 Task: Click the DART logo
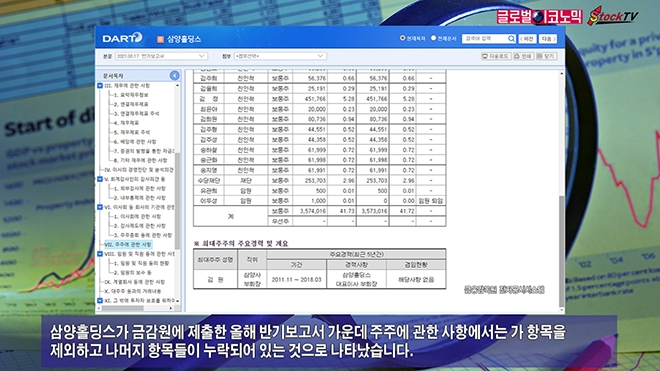(122, 38)
